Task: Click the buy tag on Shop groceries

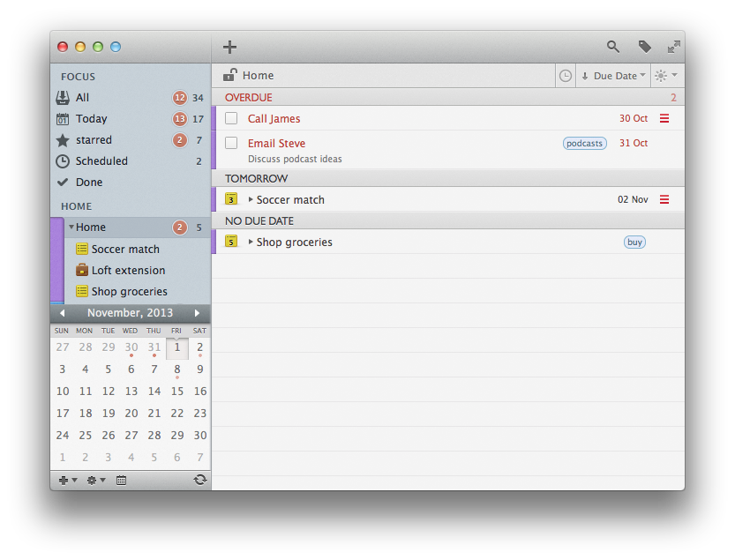Action: click(634, 242)
